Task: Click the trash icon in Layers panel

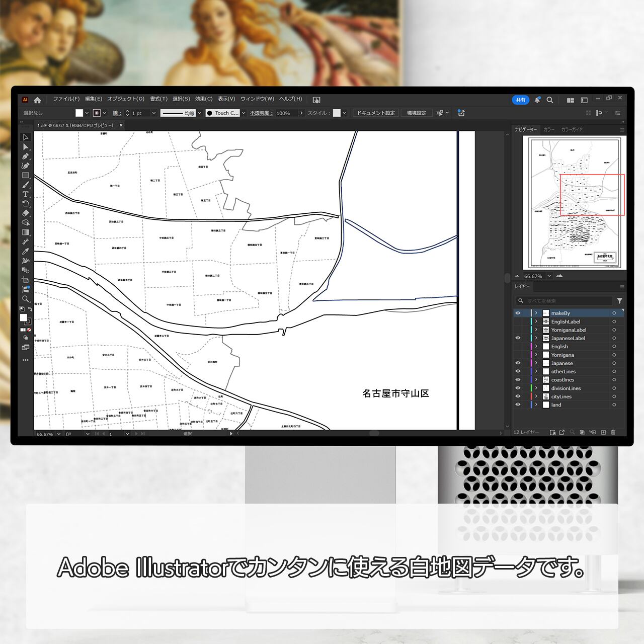Action: tap(613, 432)
